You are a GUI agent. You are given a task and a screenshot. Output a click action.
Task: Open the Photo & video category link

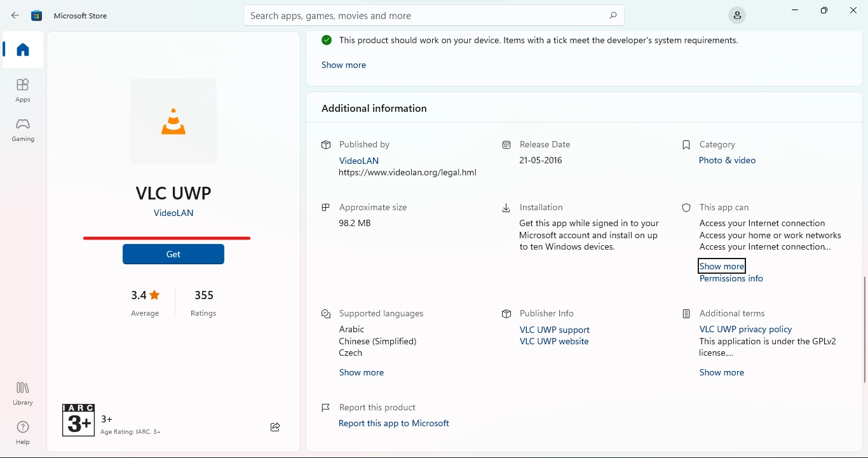click(x=728, y=161)
